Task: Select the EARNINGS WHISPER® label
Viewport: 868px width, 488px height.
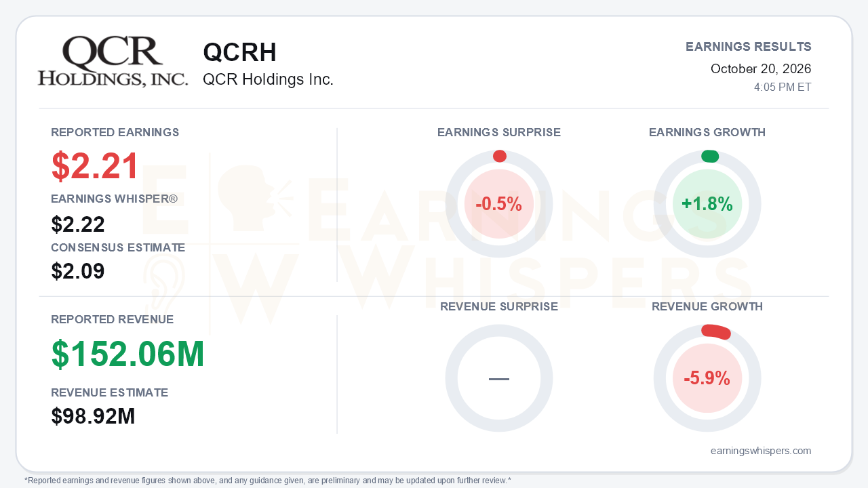Action: pos(114,199)
